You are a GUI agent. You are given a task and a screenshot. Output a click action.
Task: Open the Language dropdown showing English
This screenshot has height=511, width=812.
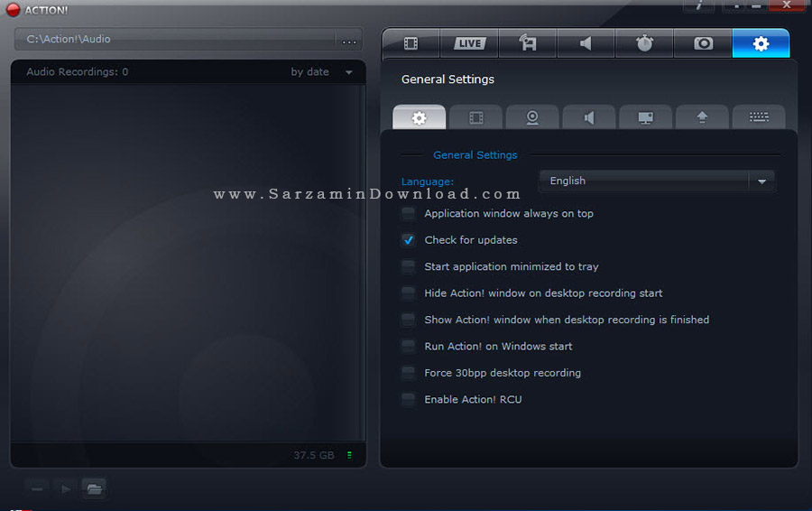tap(657, 181)
